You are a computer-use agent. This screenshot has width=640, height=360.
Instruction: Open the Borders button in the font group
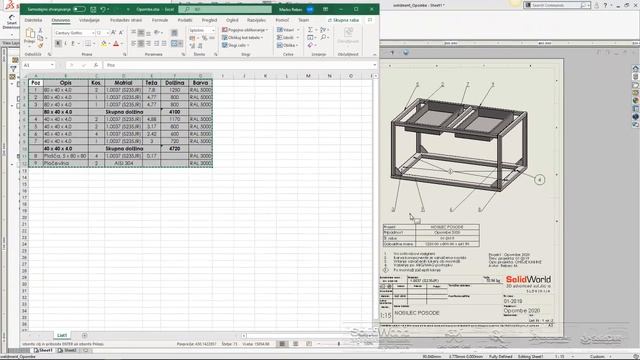pos(88,43)
